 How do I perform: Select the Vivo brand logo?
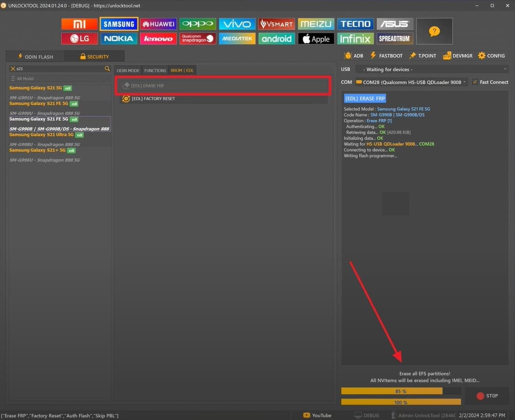(x=237, y=24)
